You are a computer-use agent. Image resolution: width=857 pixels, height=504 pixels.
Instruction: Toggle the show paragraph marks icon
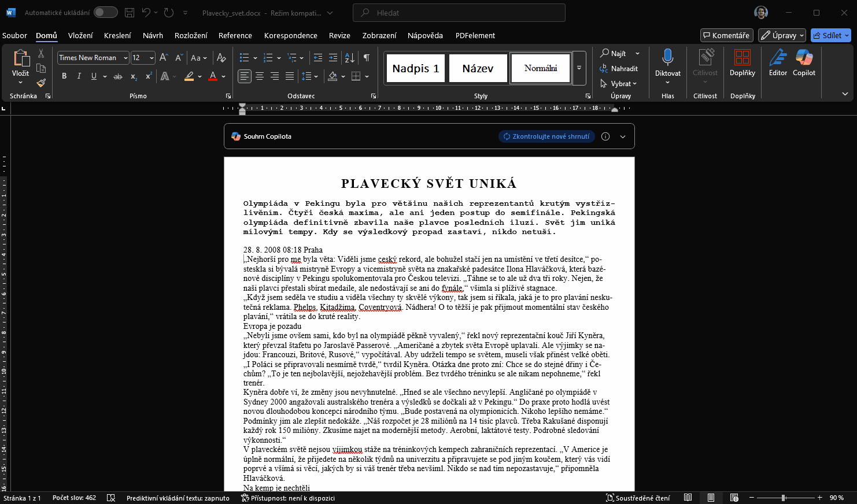pos(366,58)
